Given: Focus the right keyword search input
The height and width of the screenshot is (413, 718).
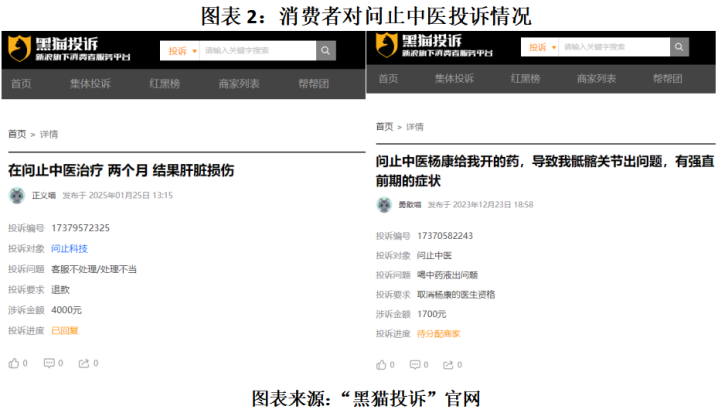Looking at the screenshot, I should 614,47.
